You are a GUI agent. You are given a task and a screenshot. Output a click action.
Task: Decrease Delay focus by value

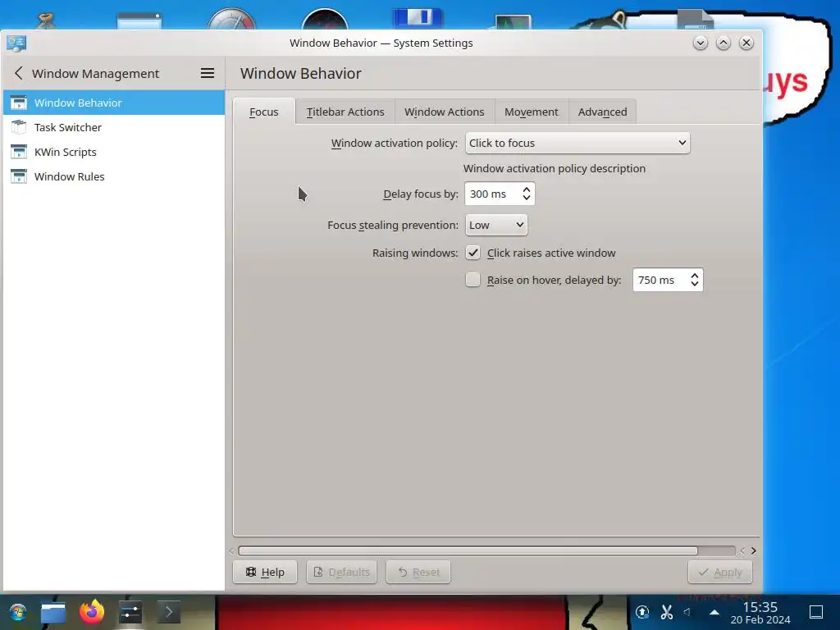pyautogui.click(x=527, y=199)
